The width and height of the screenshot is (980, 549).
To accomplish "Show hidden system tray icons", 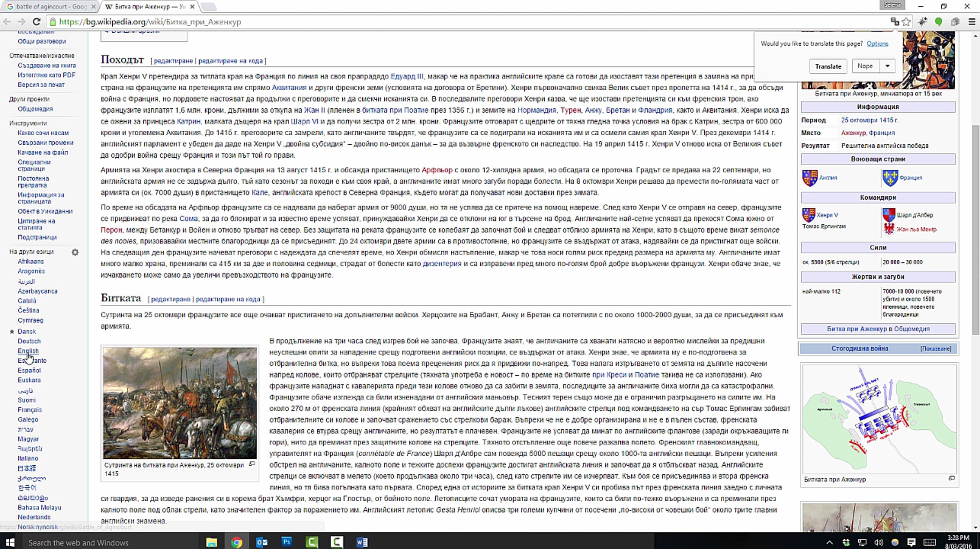I will [x=829, y=542].
